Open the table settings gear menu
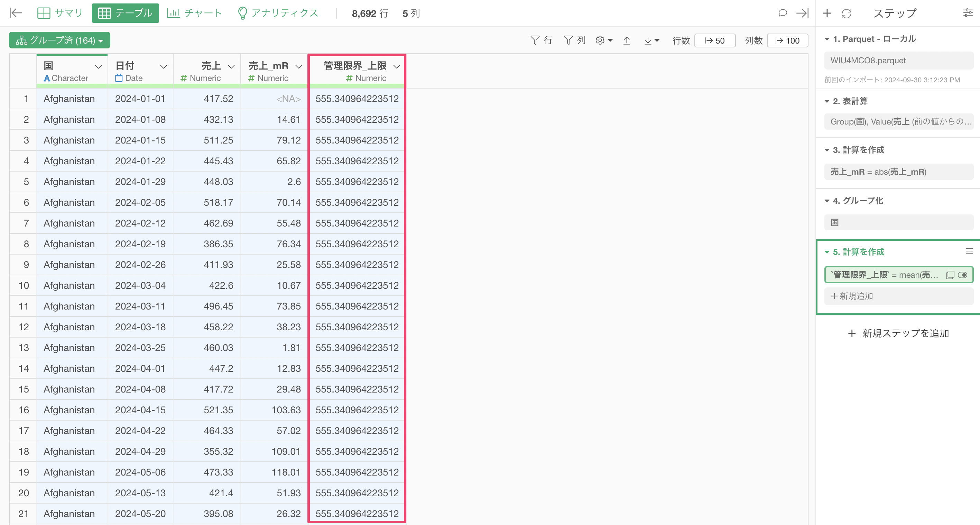The height and width of the screenshot is (525, 980). [x=604, y=40]
